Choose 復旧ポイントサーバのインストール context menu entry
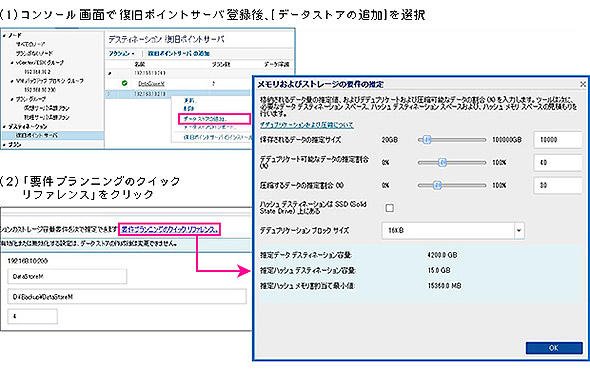The height and width of the screenshot is (371, 590). pos(217,137)
